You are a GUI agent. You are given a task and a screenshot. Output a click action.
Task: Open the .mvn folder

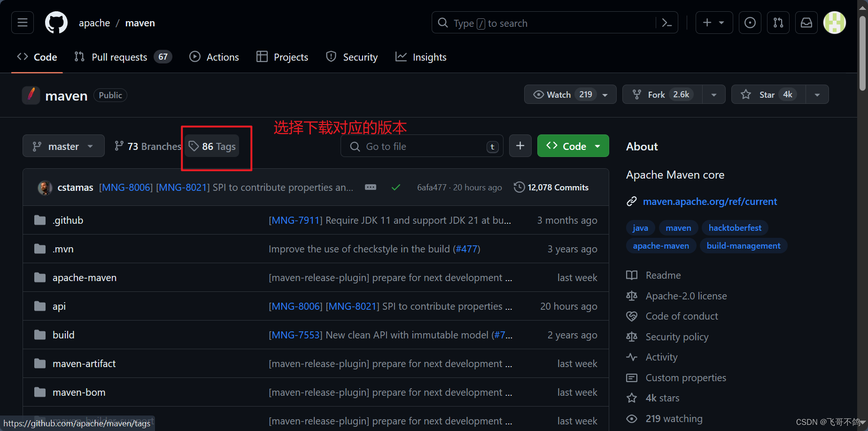(63, 249)
